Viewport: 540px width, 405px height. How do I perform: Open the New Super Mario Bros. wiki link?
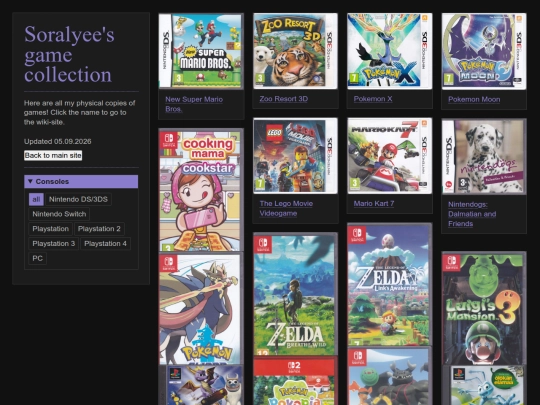tap(194, 104)
